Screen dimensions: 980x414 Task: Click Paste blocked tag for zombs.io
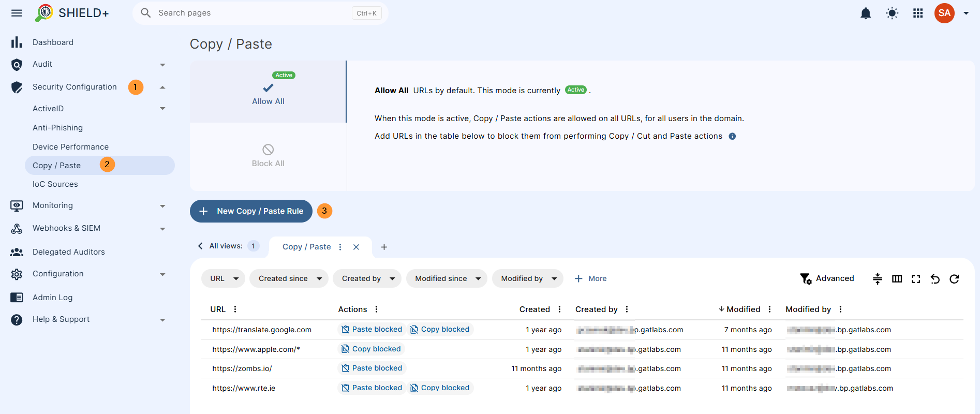tap(372, 368)
